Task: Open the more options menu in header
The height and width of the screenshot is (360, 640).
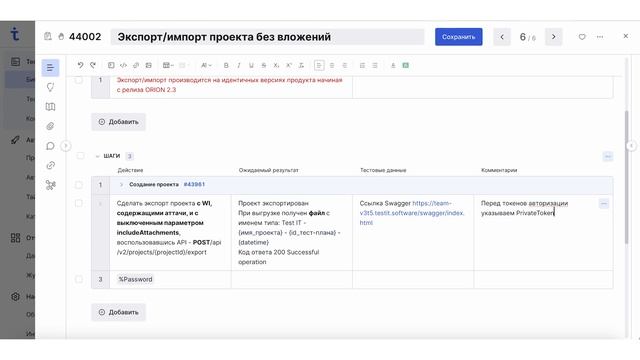Action: tap(600, 37)
